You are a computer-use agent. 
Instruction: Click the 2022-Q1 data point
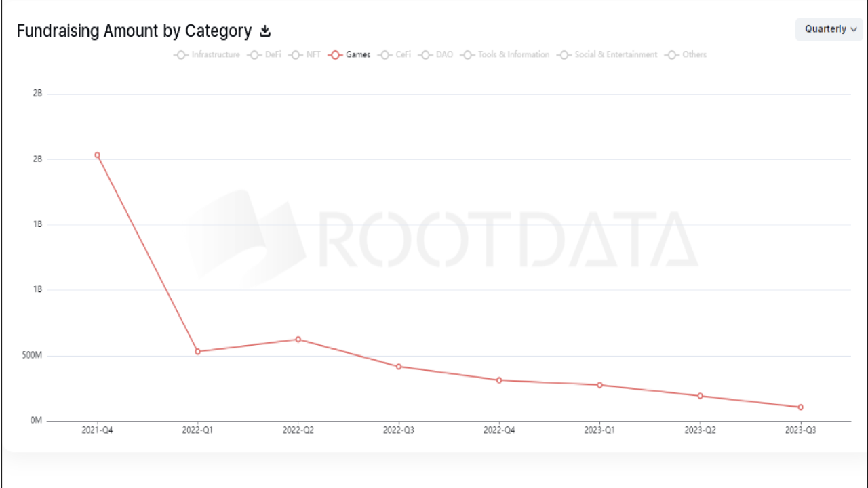point(198,352)
